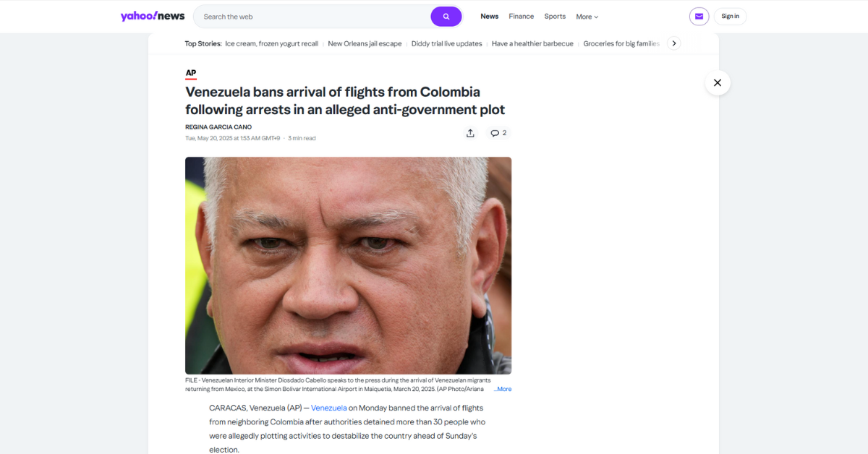Viewport: 868px width, 454px height.
Task: Open Ice cream, frozen yogurt recall story
Action: click(x=272, y=43)
